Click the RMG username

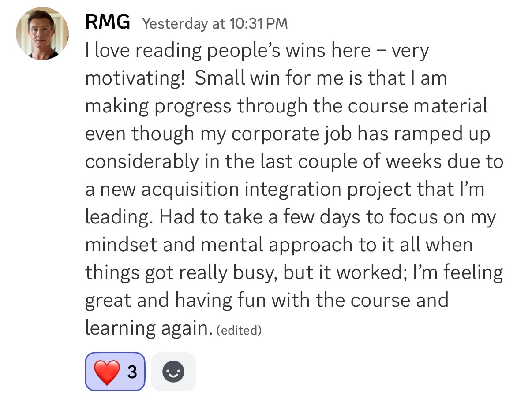click(x=108, y=22)
